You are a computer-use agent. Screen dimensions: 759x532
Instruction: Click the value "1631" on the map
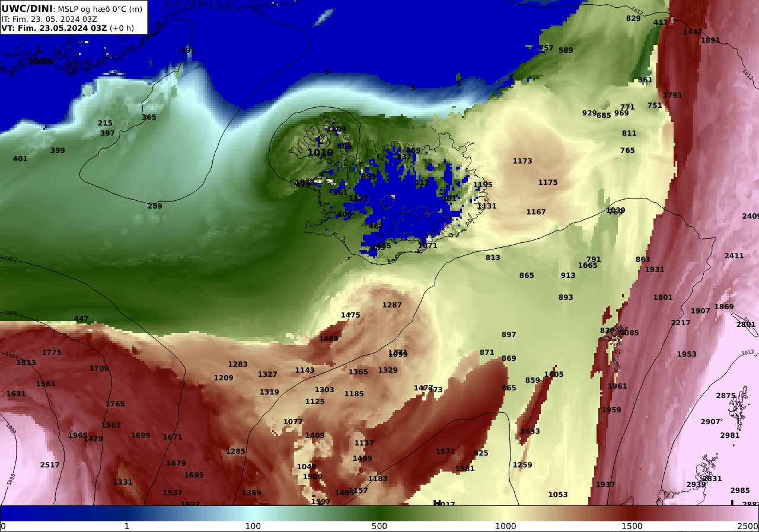(x=16, y=394)
